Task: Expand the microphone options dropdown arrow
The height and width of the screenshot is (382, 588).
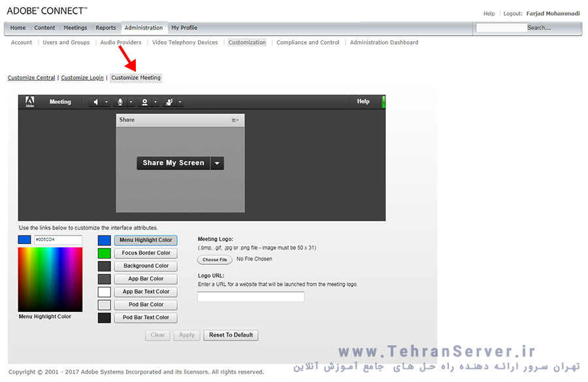Action: (x=131, y=102)
